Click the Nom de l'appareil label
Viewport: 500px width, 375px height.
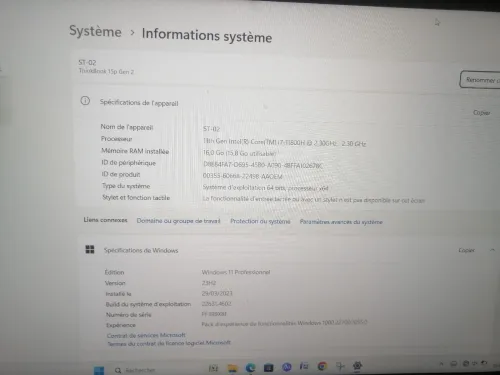tap(127, 127)
